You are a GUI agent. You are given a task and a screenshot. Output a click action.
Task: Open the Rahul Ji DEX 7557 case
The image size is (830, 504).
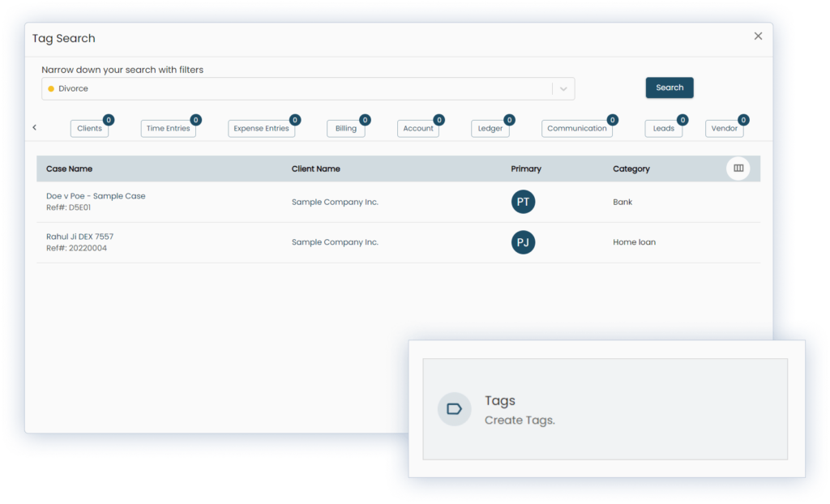pos(80,236)
